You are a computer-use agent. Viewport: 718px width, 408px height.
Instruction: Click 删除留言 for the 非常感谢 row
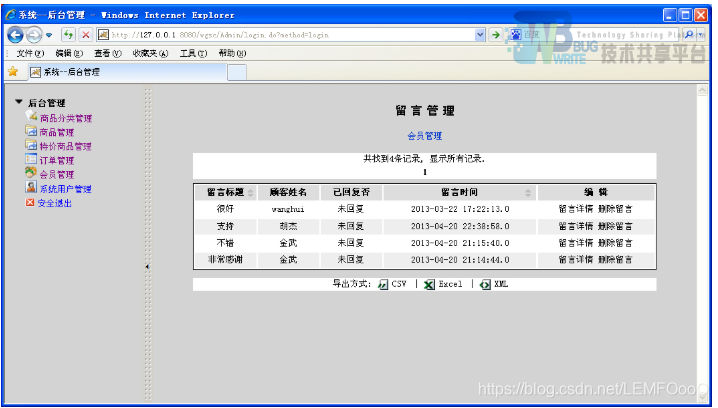point(615,260)
